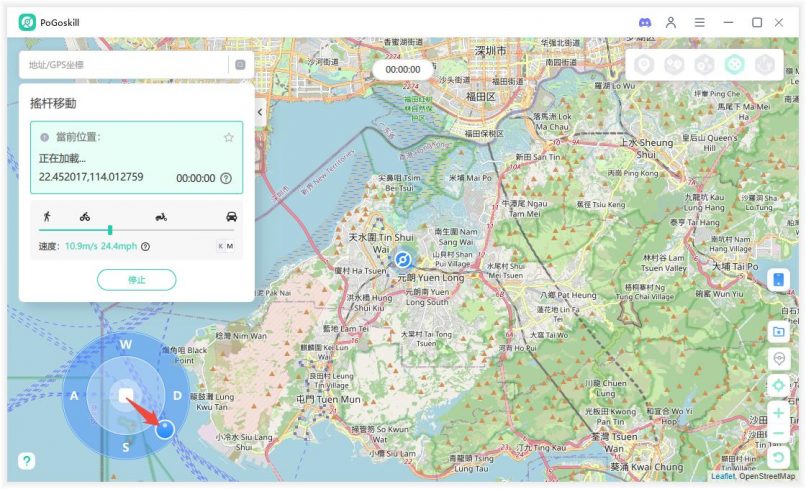Favorite the current location with star
This screenshot has height=489, width=806.
coord(229,137)
